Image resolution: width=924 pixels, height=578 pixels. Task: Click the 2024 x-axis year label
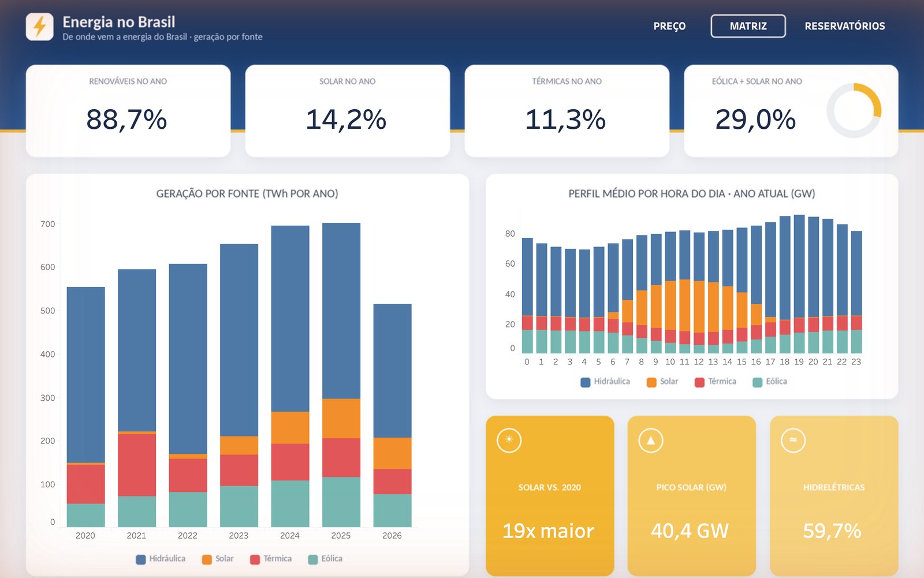coord(290,536)
